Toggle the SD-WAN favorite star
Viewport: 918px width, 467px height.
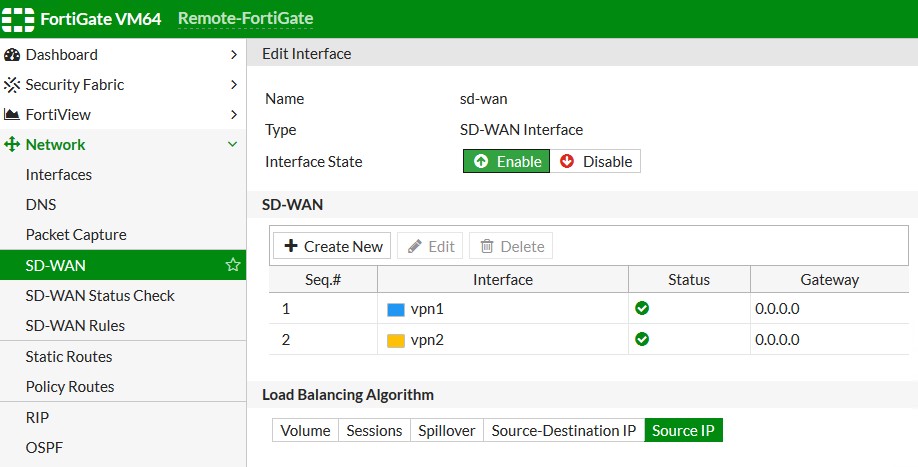click(x=233, y=265)
